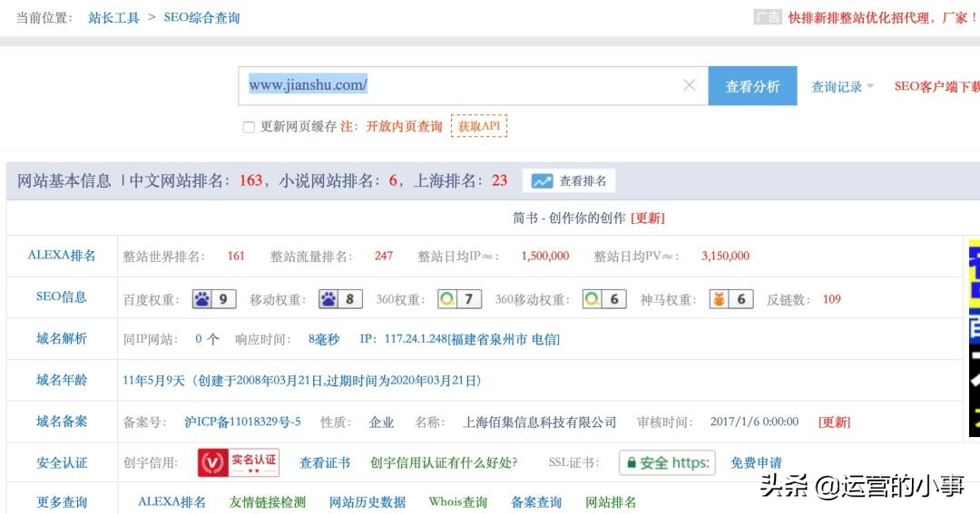Click the site title 简书 - 创作你的创作
Image resolution: width=980 pixels, height=514 pixels.
pos(569,218)
